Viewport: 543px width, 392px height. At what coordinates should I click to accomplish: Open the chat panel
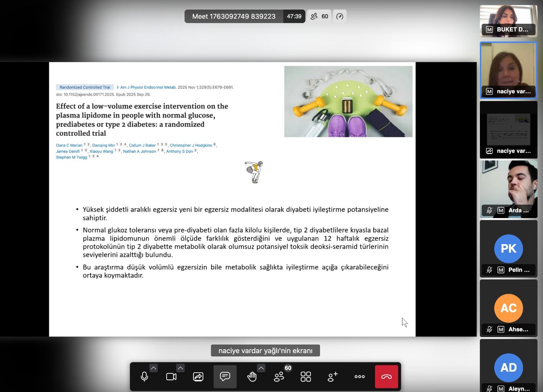click(x=225, y=376)
